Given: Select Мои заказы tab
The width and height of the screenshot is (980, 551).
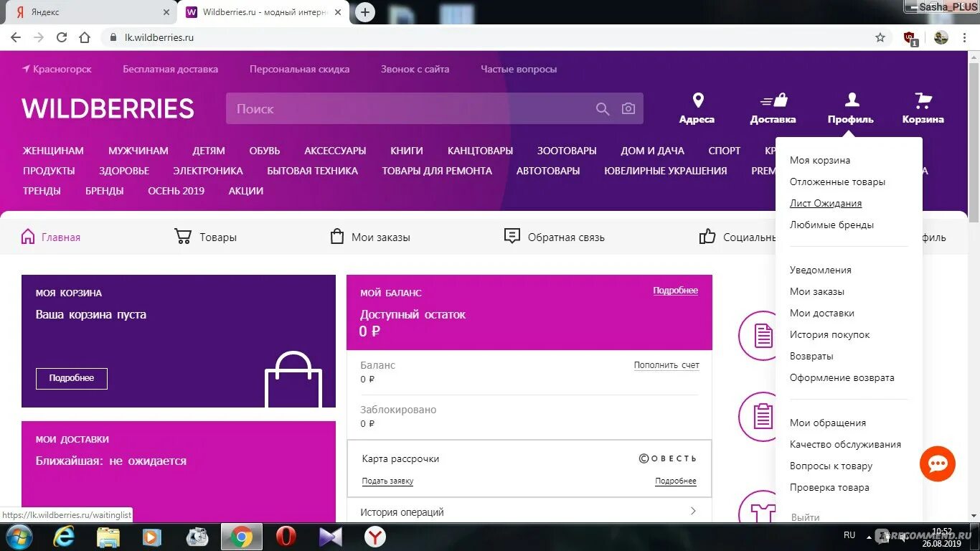Looking at the screenshot, I should click(x=369, y=237).
